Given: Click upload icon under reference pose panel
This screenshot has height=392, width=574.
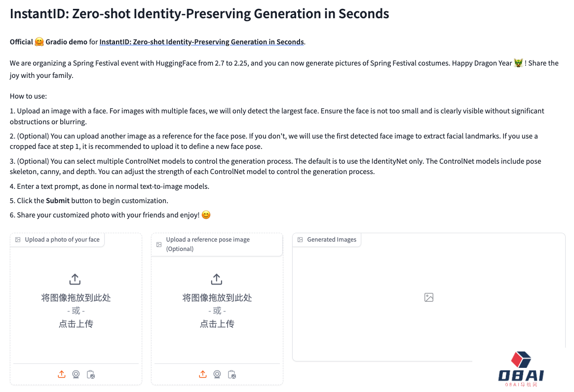Looking at the screenshot, I should click(x=203, y=374).
